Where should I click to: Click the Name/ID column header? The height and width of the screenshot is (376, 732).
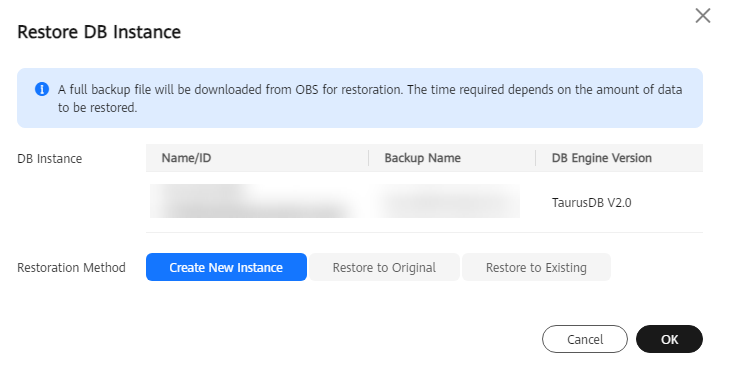pos(186,158)
